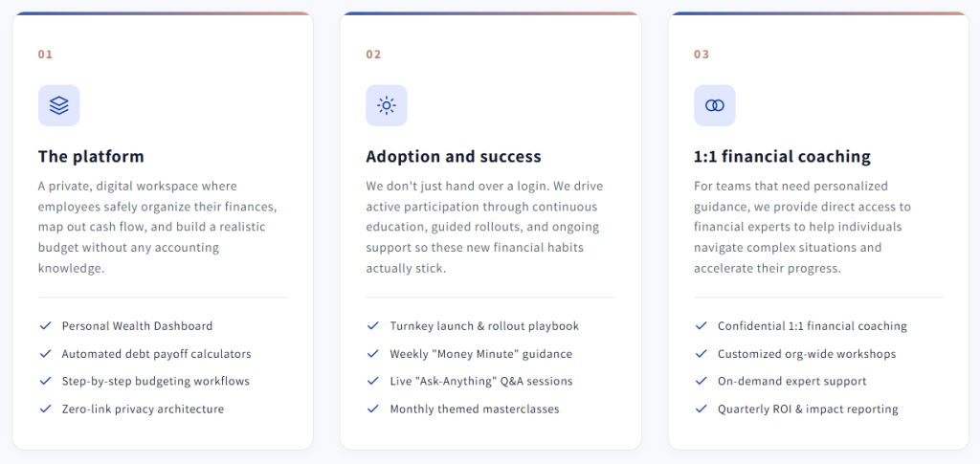Select the 1:1 financial coaching heading
Screen dimensions: 980x464
tap(783, 156)
